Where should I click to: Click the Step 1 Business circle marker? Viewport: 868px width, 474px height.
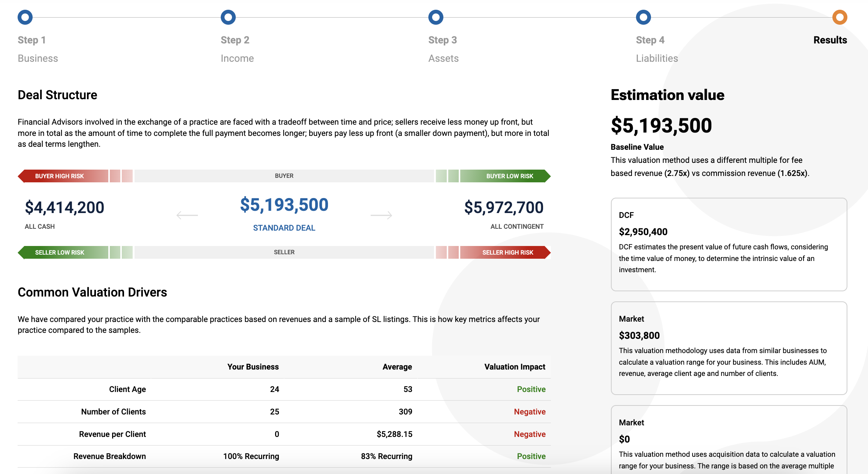(25, 17)
